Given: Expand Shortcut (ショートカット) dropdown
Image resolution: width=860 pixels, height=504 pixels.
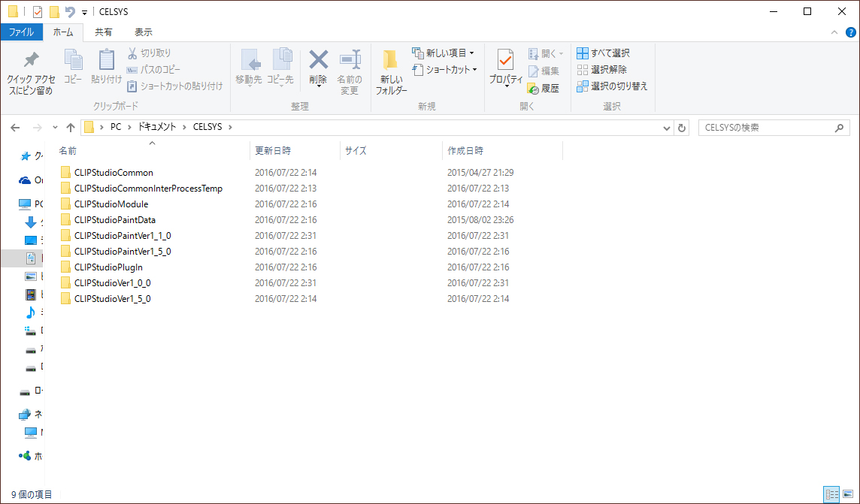Looking at the screenshot, I should click(474, 70).
